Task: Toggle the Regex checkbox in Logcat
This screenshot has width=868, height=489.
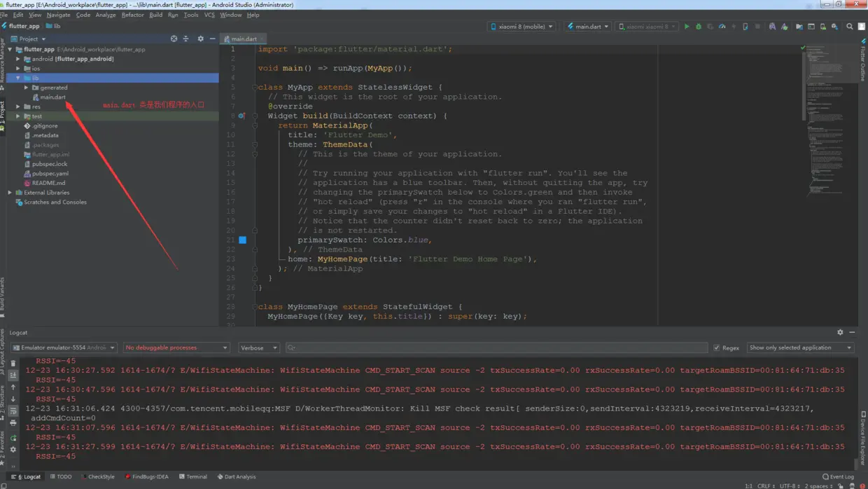Action: click(717, 348)
